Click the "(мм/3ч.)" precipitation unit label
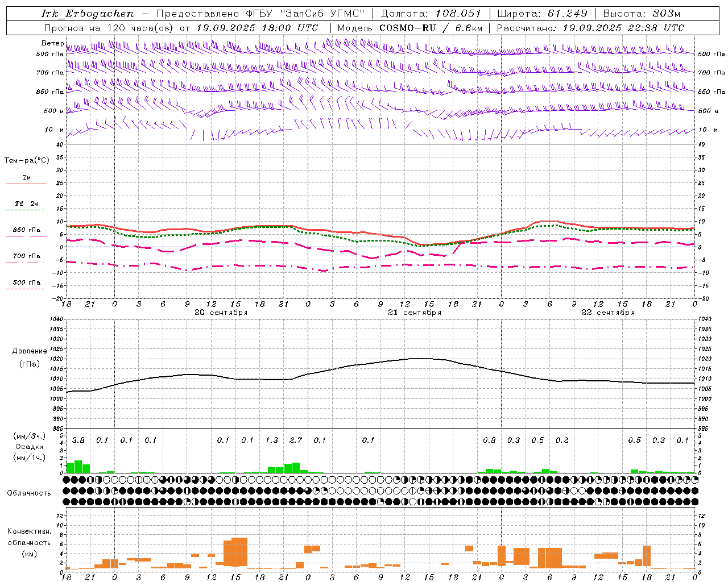This screenshot has width=728, height=582. (x=30, y=436)
